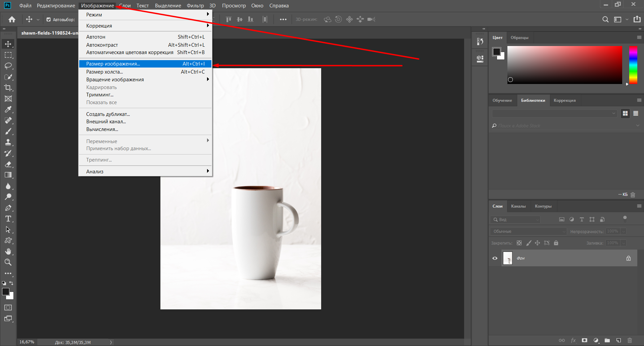Choose Тримминг in the menu
644x346 pixels.
[x=145, y=95]
